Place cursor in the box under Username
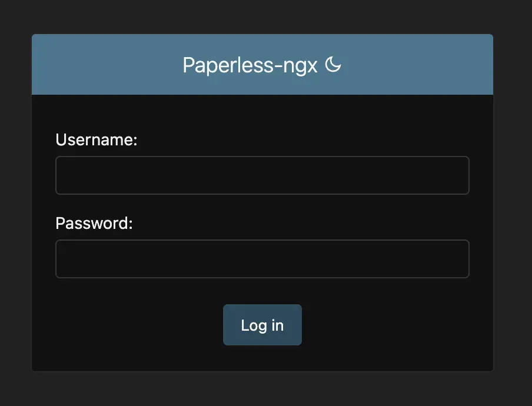This screenshot has width=532, height=406. pyautogui.click(x=262, y=175)
